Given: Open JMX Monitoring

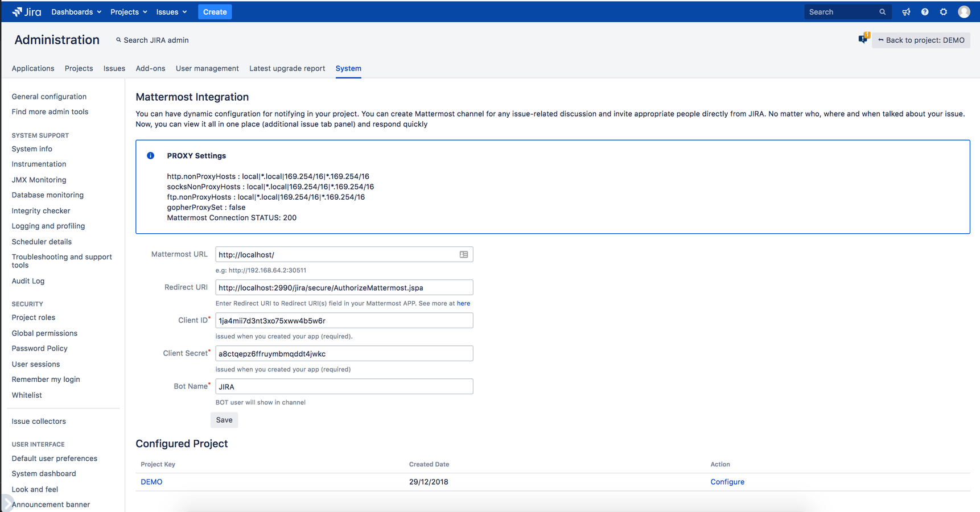Looking at the screenshot, I should point(39,180).
